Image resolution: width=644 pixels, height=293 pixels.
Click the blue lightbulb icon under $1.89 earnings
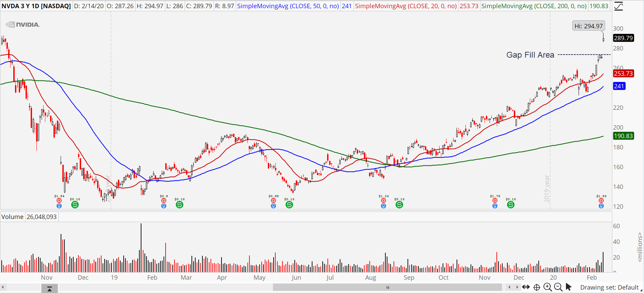(601, 206)
